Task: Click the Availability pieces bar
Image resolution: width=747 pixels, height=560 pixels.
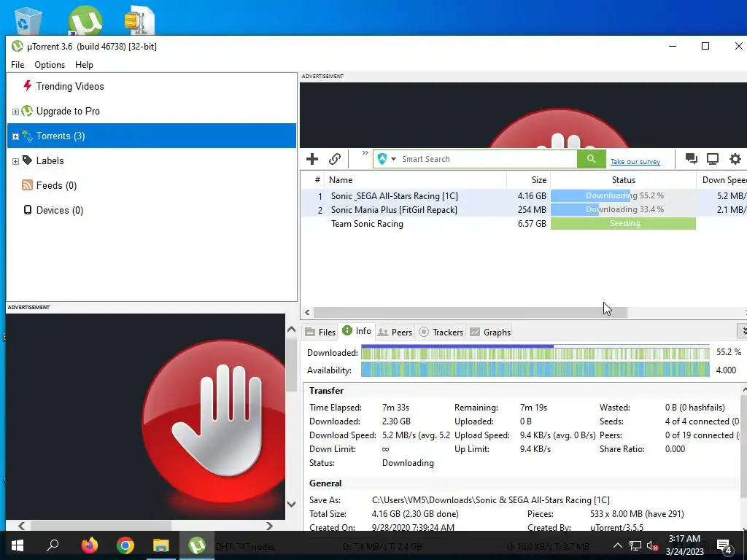Action: pyautogui.click(x=535, y=370)
